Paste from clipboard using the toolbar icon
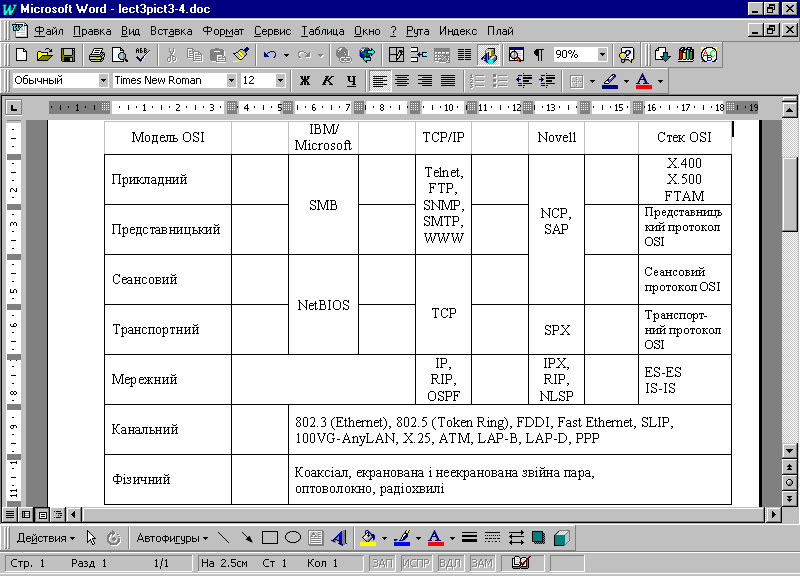The height and width of the screenshot is (576, 800). pyautogui.click(x=218, y=55)
